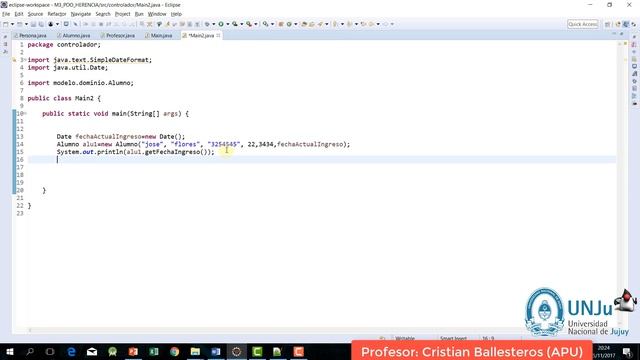
Task: Click the Open Perspective icon
Action: [x=607, y=24]
